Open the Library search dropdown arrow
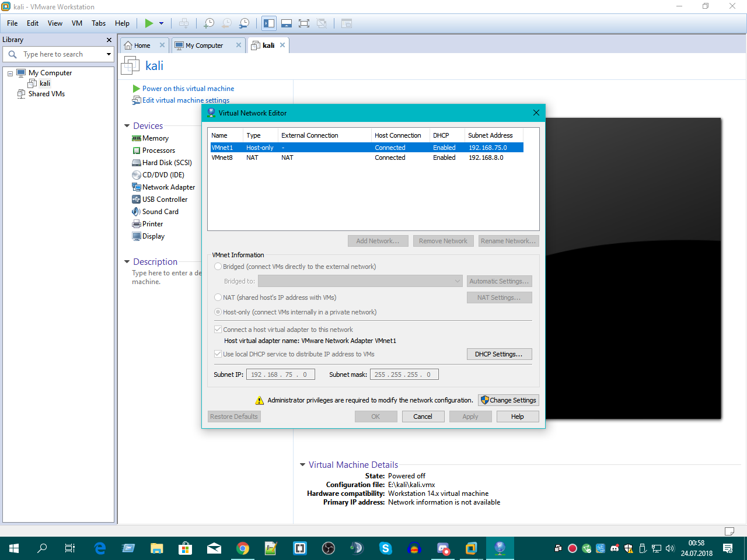 tap(109, 54)
